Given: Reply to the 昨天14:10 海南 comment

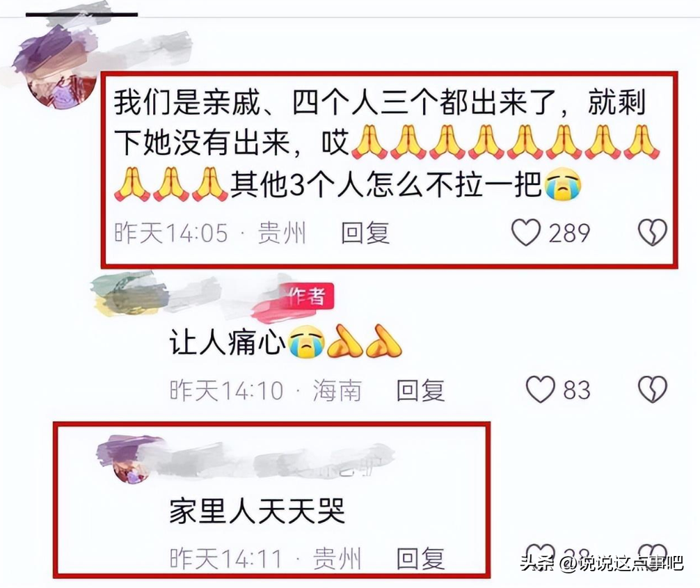Looking at the screenshot, I should click(420, 390).
